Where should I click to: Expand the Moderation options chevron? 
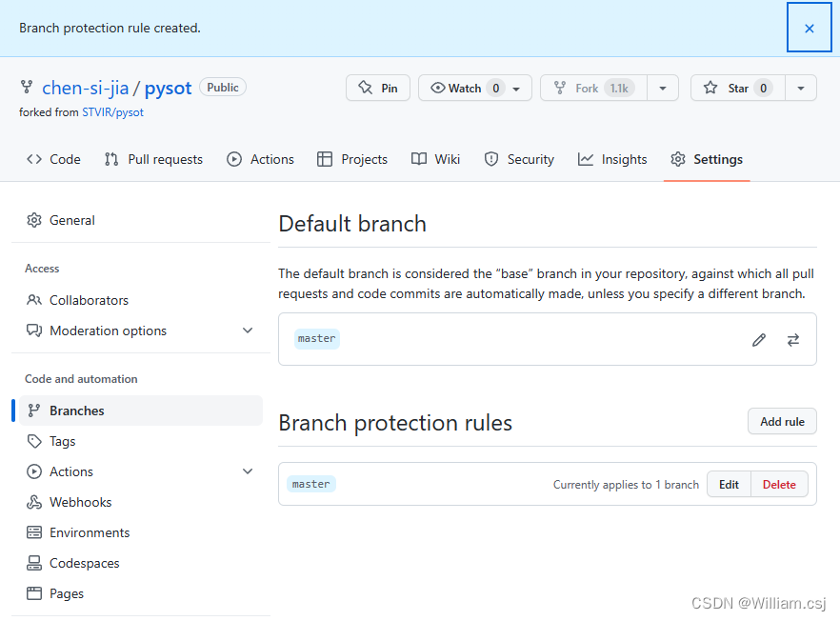point(248,331)
